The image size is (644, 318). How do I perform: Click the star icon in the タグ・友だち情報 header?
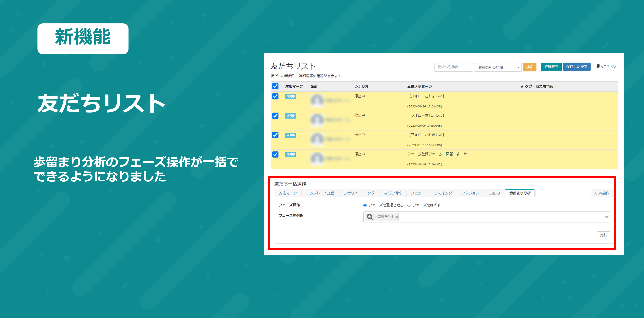tap(522, 86)
